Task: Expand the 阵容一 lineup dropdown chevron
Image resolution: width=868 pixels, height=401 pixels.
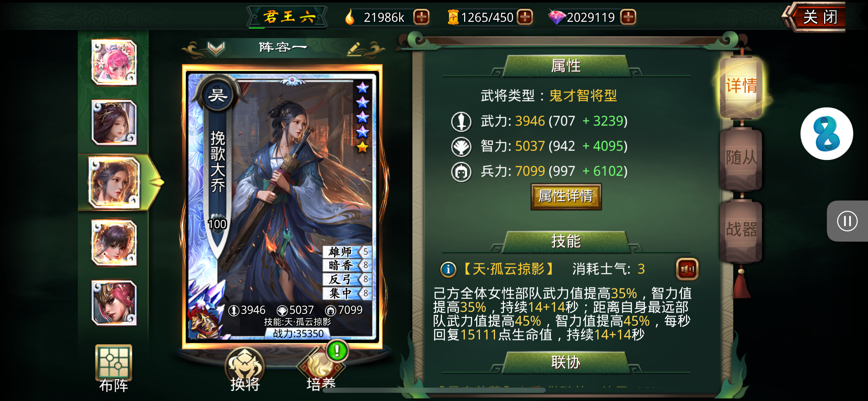Action: [x=216, y=48]
